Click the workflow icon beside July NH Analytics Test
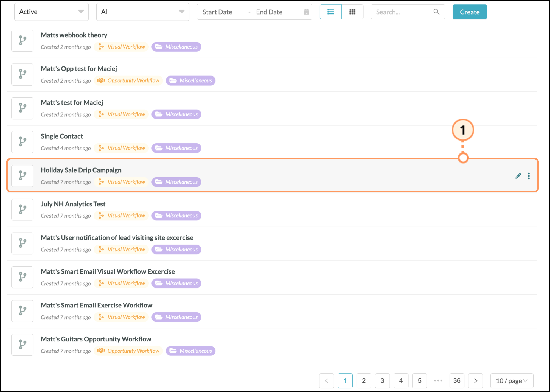 pos(22,209)
